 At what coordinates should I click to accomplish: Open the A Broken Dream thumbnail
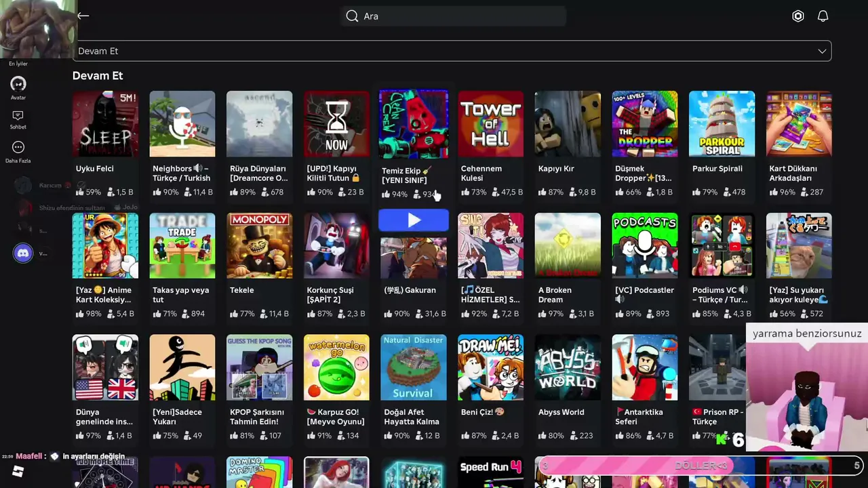568,246
